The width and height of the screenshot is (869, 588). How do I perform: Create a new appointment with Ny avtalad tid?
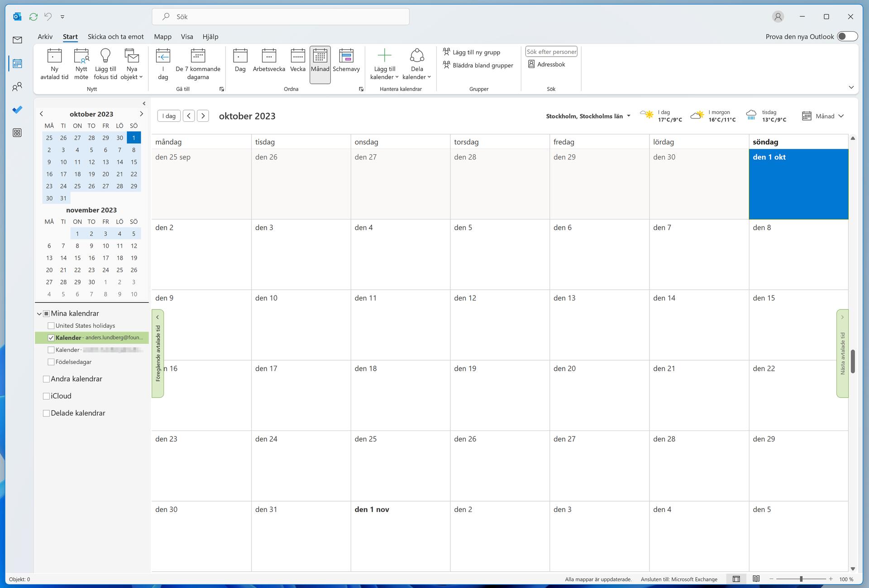click(54, 63)
